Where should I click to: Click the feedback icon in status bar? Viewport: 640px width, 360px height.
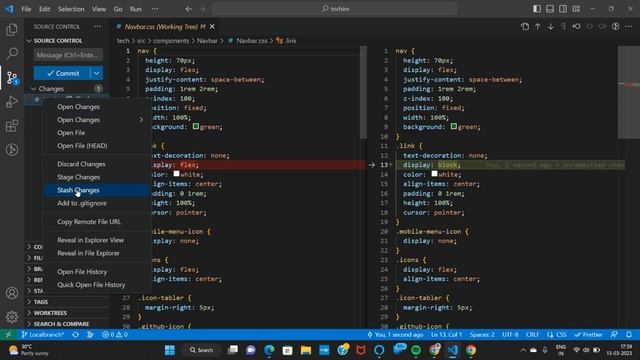click(x=614, y=334)
